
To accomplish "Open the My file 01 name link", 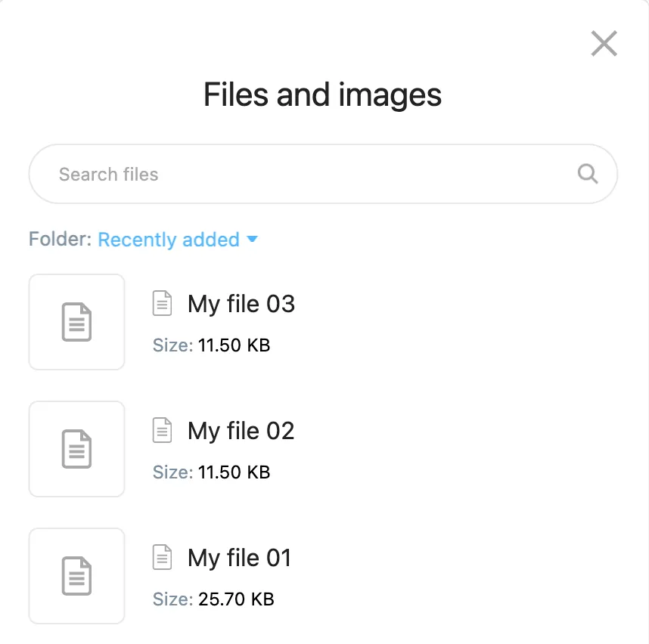I will (x=240, y=558).
